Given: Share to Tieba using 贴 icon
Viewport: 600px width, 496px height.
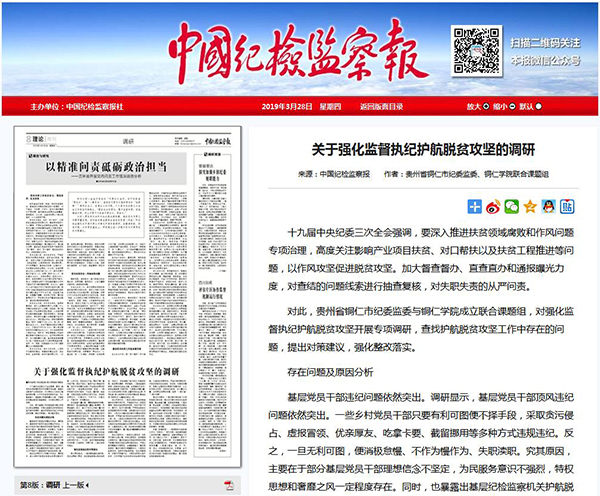Looking at the screenshot, I should click(x=567, y=207).
